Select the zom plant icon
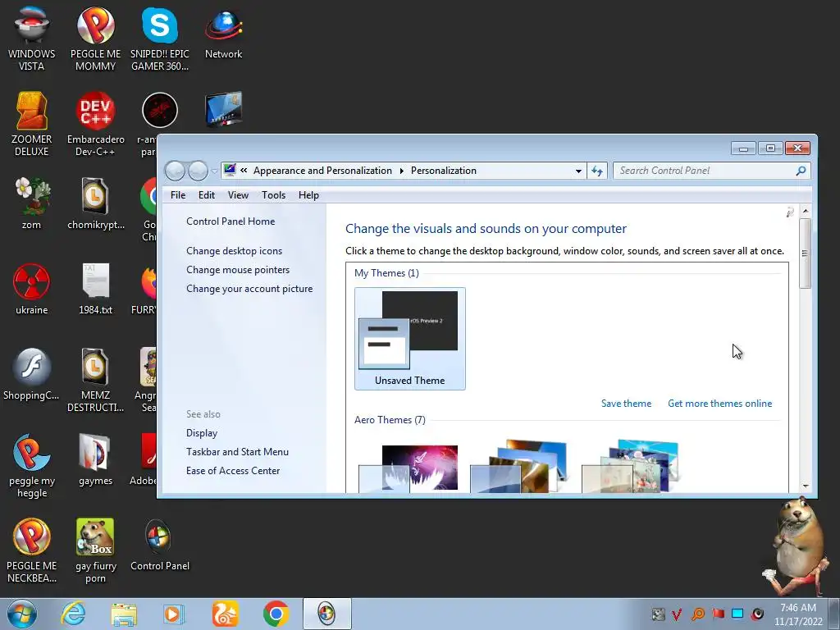Image resolution: width=840 pixels, height=630 pixels. point(32,203)
